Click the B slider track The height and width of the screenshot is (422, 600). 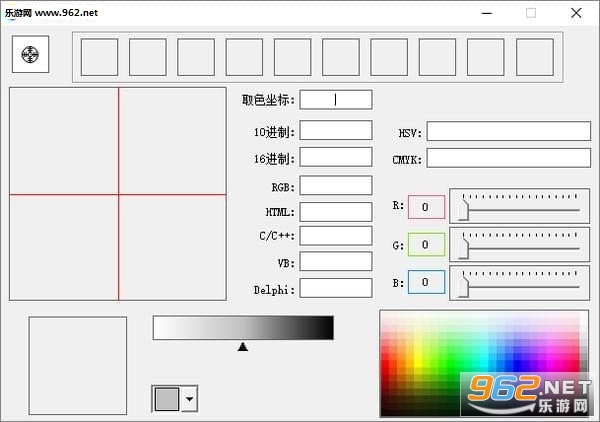click(523, 287)
